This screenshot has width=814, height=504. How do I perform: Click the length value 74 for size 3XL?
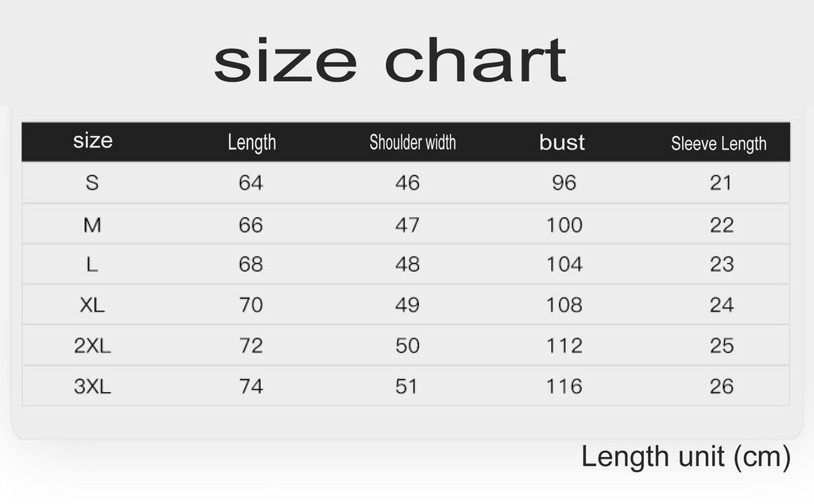(x=251, y=387)
